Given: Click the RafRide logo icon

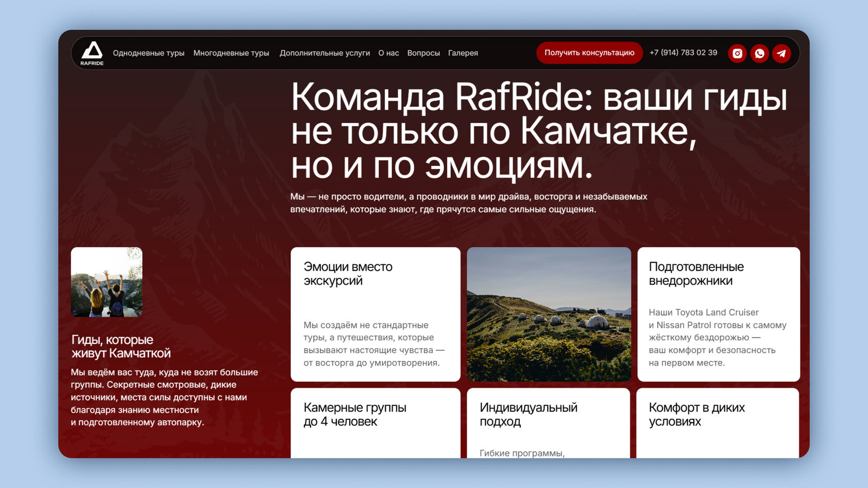Looking at the screenshot, I should pyautogui.click(x=92, y=53).
